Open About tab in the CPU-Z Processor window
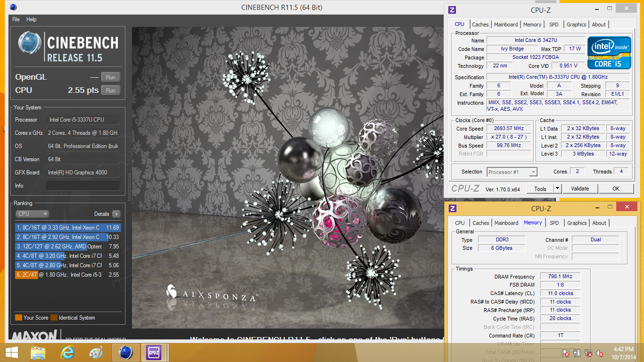This screenshot has height=362, width=644. (599, 25)
